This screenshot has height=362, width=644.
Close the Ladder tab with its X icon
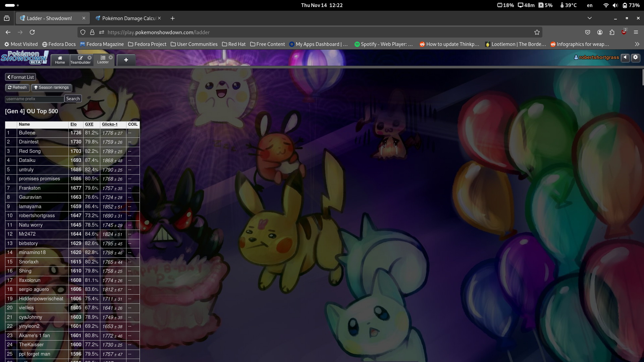click(111, 57)
